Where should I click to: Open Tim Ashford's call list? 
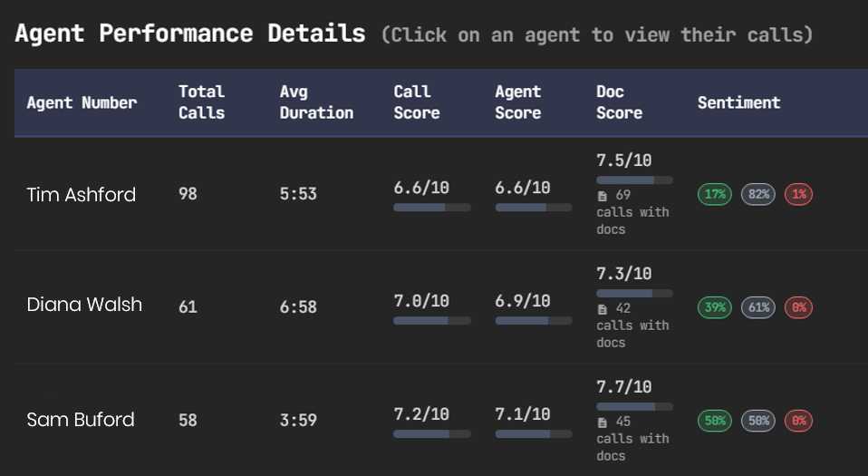click(x=82, y=194)
